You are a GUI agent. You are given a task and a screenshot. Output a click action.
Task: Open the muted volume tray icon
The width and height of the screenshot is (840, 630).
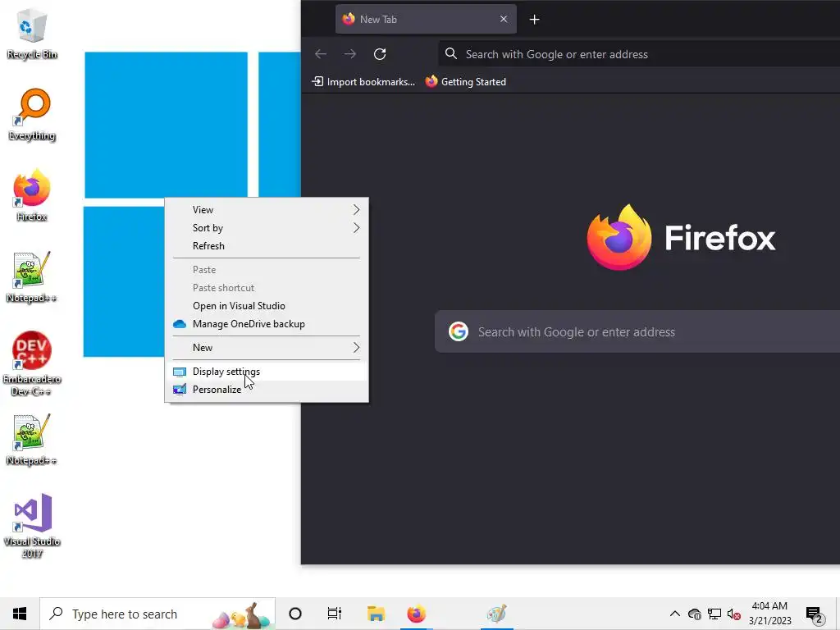point(734,614)
